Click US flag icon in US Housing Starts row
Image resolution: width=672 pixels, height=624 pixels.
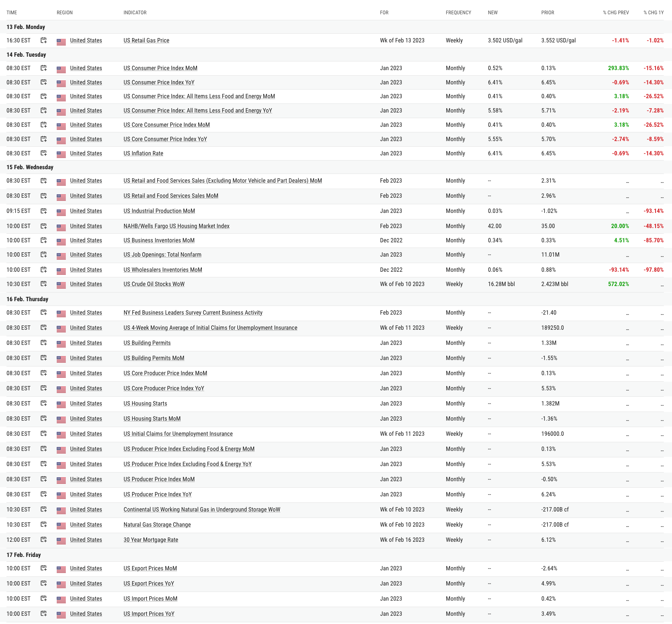61,404
